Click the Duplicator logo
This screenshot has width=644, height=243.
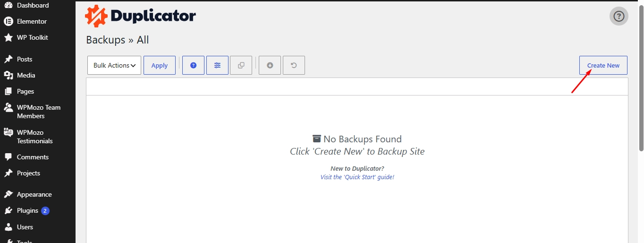(140, 16)
